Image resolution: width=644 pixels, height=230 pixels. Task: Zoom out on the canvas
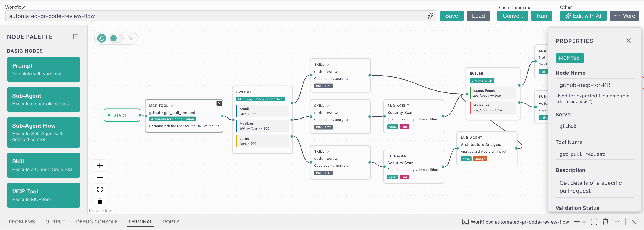click(100, 177)
